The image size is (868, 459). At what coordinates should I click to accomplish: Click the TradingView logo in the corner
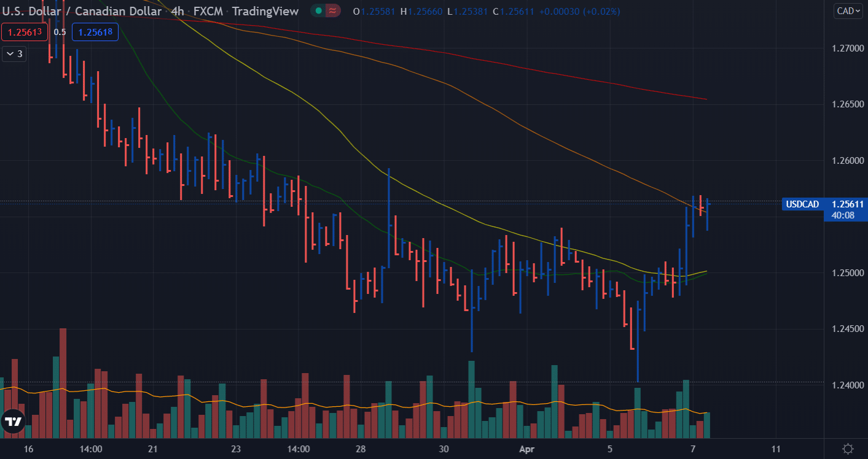(13, 422)
